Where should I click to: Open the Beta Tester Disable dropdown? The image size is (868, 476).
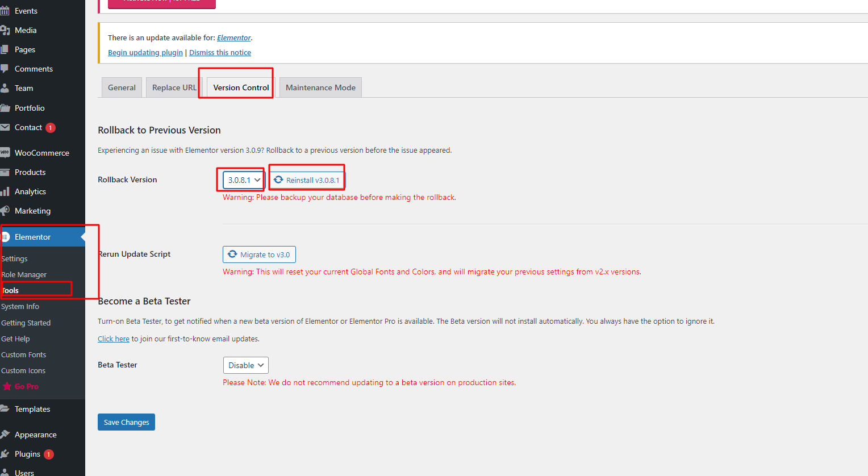click(x=245, y=365)
